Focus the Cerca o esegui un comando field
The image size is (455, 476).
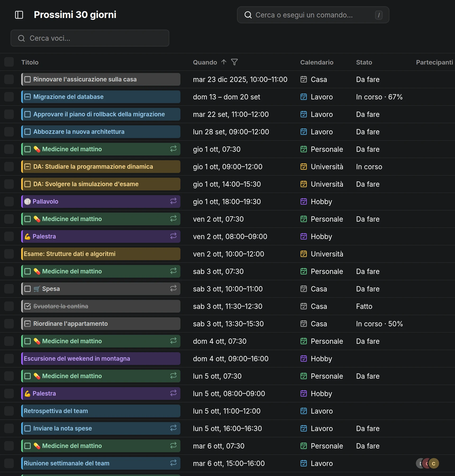click(x=313, y=15)
